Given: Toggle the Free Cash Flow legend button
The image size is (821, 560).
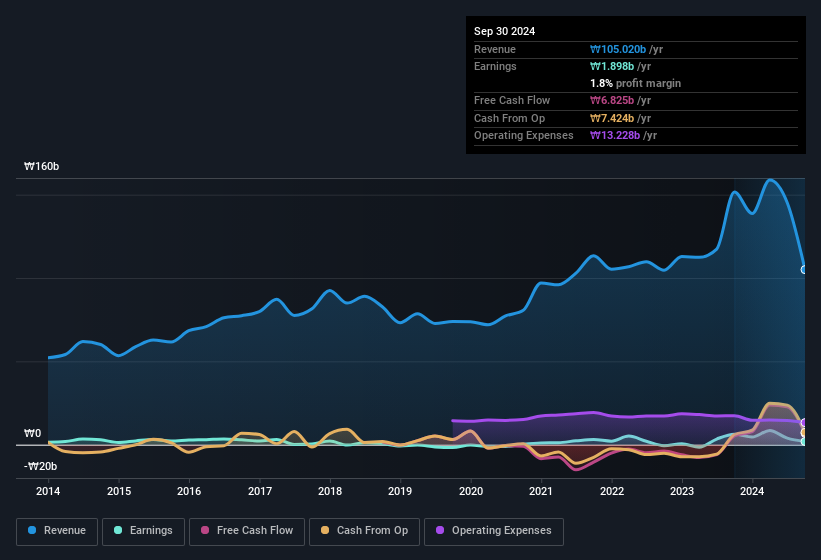Looking at the screenshot, I should [x=247, y=531].
